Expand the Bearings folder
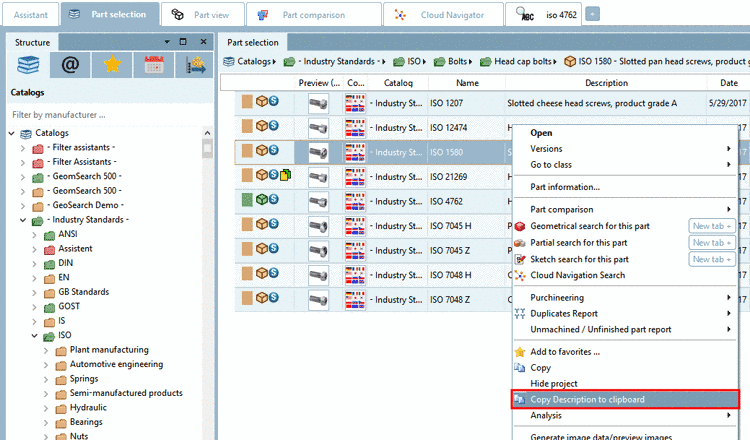 click(x=46, y=423)
